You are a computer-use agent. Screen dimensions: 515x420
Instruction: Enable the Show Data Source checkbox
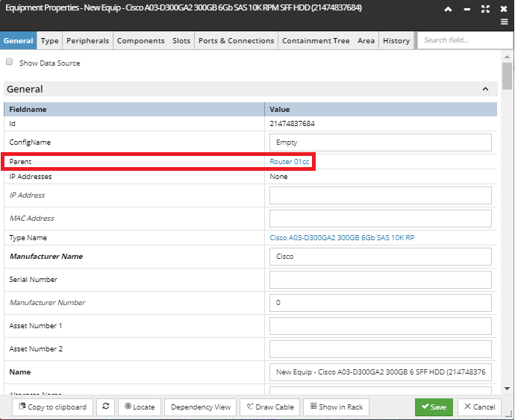(x=9, y=62)
